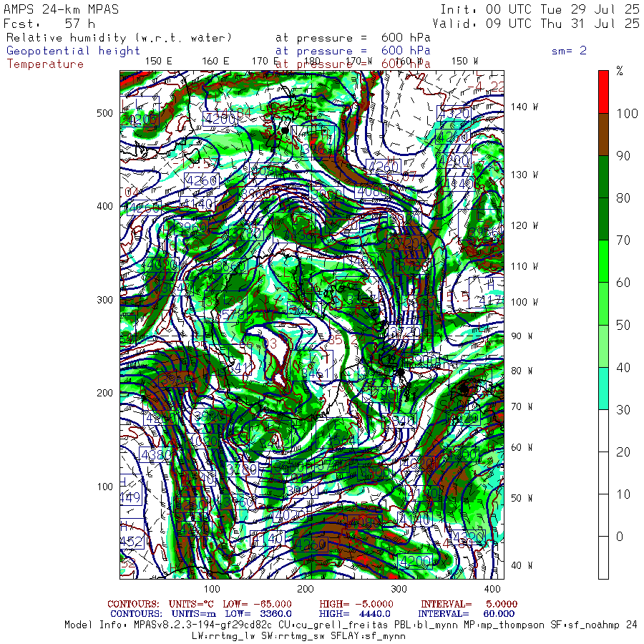Click the "70 W" longitude label
Screen dimensions: 644x644
click(x=522, y=406)
